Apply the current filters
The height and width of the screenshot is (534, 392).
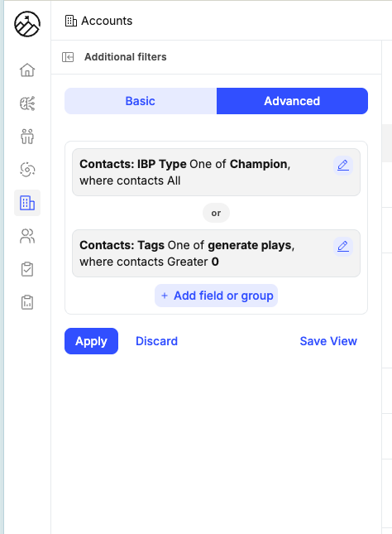tap(91, 341)
